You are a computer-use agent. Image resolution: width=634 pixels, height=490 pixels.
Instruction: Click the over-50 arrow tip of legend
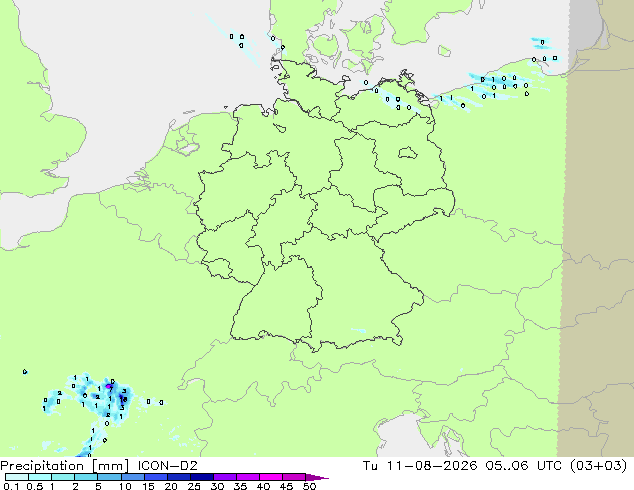[x=317, y=477]
